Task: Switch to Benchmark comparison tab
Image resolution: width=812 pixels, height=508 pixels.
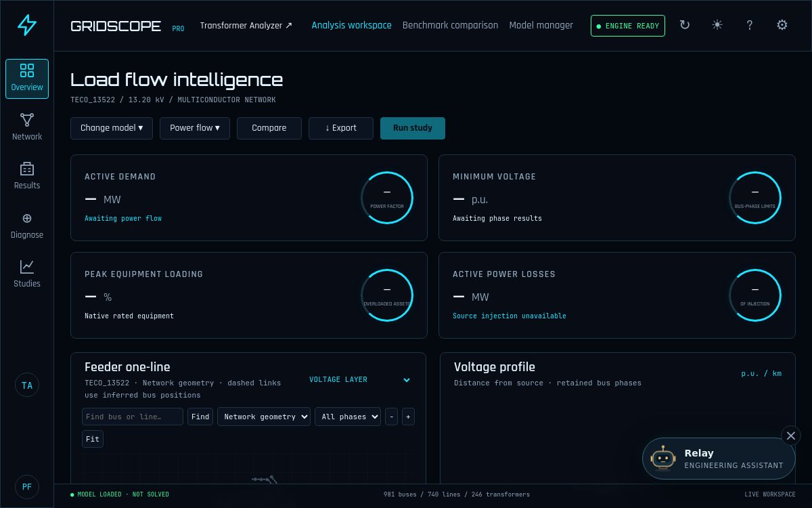Action: (x=450, y=26)
